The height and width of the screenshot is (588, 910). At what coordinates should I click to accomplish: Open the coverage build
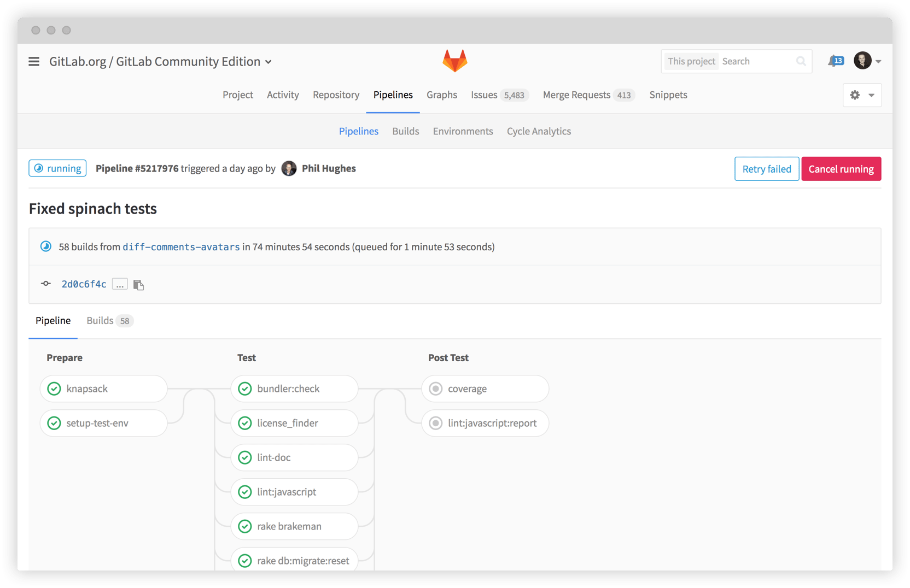click(x=485, y=389)
